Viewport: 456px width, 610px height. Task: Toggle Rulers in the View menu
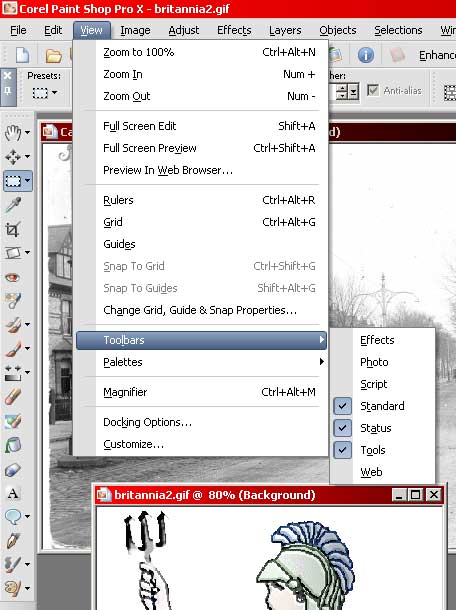202,200
